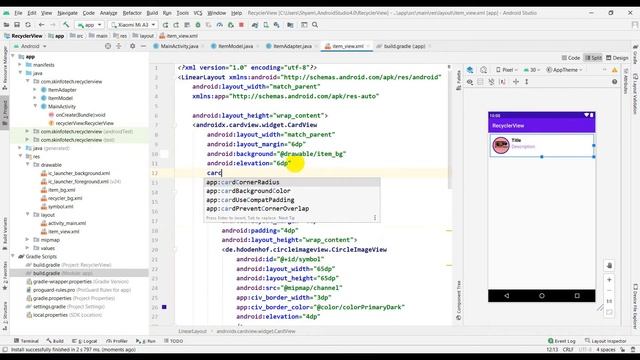Viewport: 640px width, 360px height.
Task: Open the Profiler tool window
Action: [x=117, y=341]
